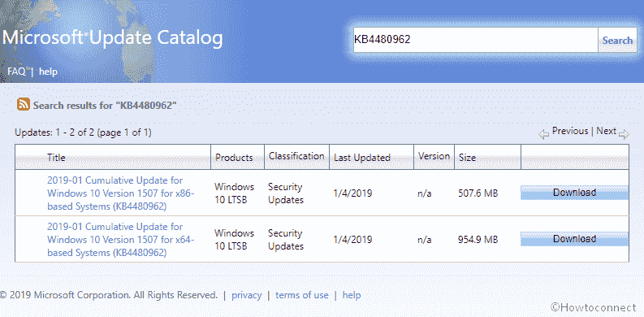Sort results by Products column
Viewport: 644px width, 317px height.
[234, 158]
